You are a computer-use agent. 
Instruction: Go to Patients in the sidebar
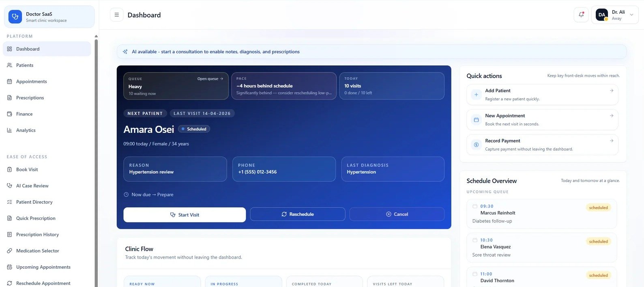tap(47, 65)
